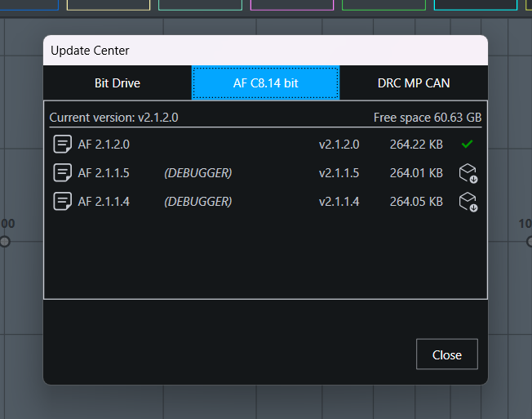Screen dimensions: 532x419
Task: Click download package icon for v2.1.1.5
Action: pyautogui.click(x=468, y=173)
